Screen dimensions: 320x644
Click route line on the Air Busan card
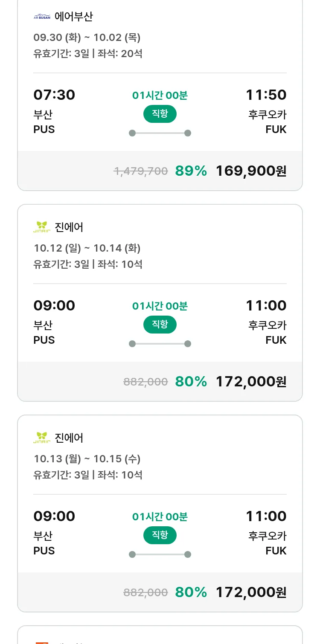(x=160, y=133)
